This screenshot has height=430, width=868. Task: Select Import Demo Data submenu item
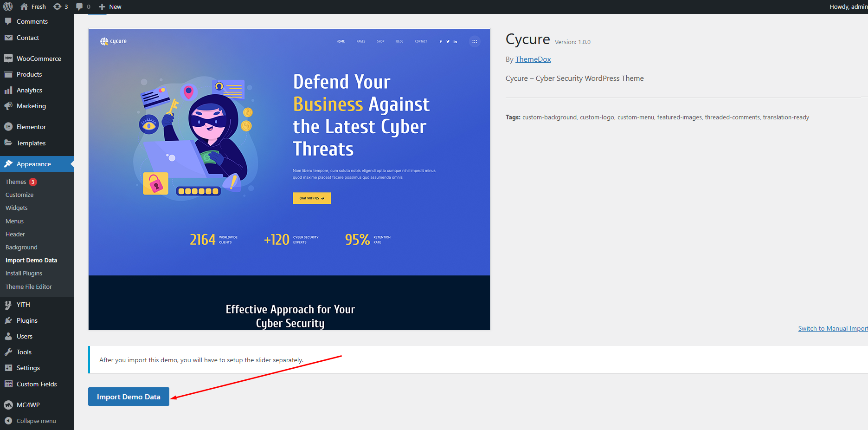[x=31, y=260]
